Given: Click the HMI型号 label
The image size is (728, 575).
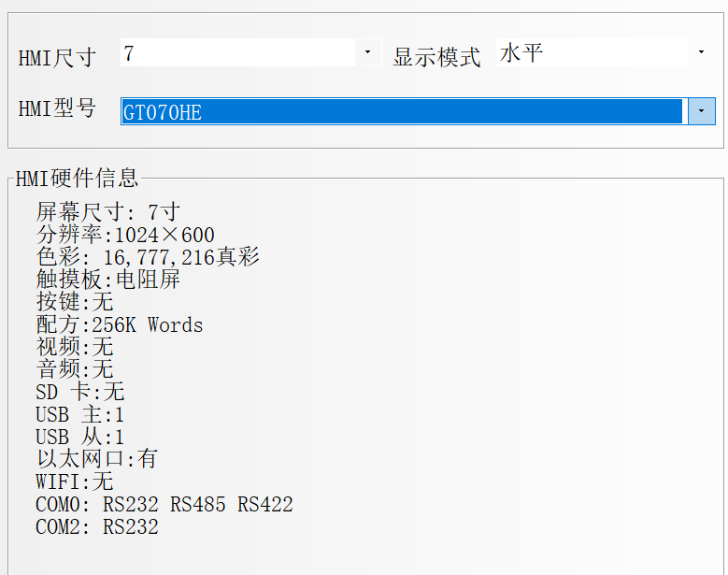Looking at the screenshot, I should coord(57,108).
